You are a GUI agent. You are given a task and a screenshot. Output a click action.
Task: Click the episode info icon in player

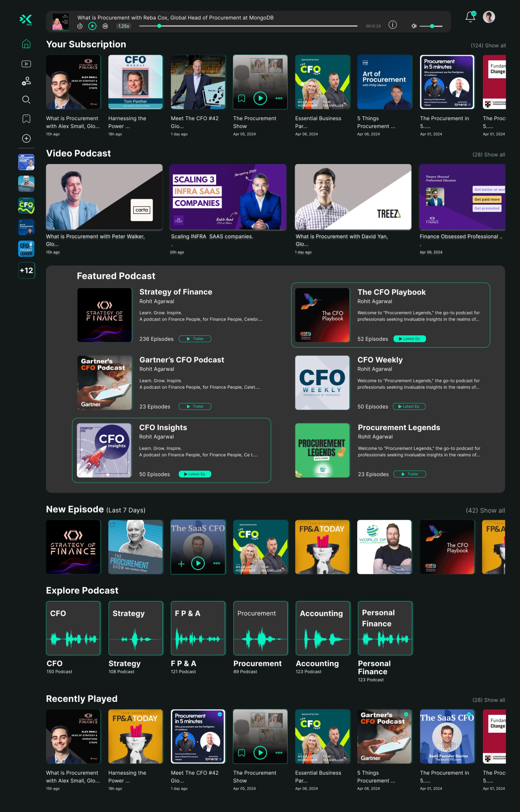pyautogui.click(x=392, y=25)
